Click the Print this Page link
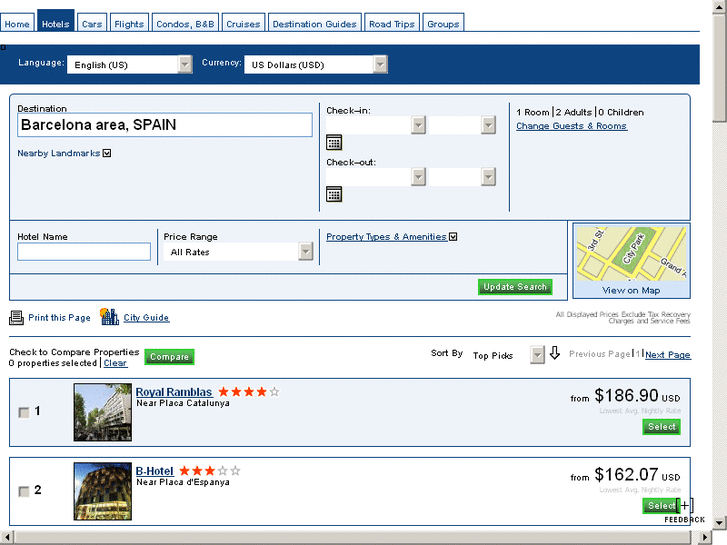Viewport: 727px width, 545px height. point(59,318)
